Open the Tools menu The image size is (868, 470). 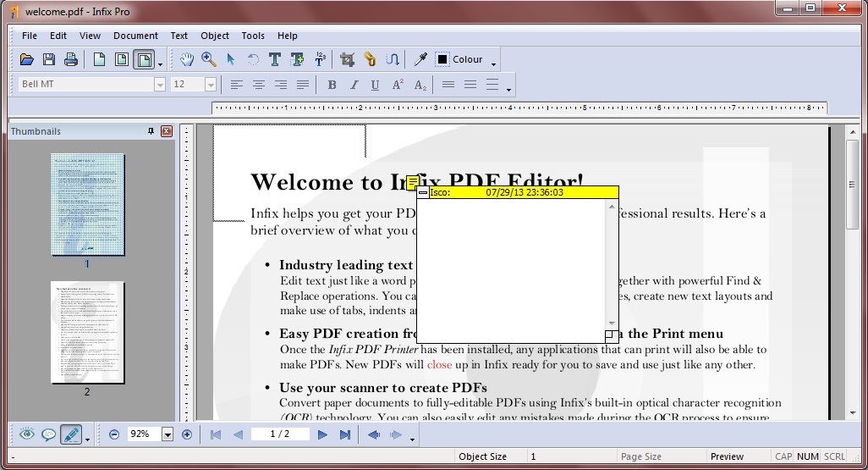pos(253,36)
